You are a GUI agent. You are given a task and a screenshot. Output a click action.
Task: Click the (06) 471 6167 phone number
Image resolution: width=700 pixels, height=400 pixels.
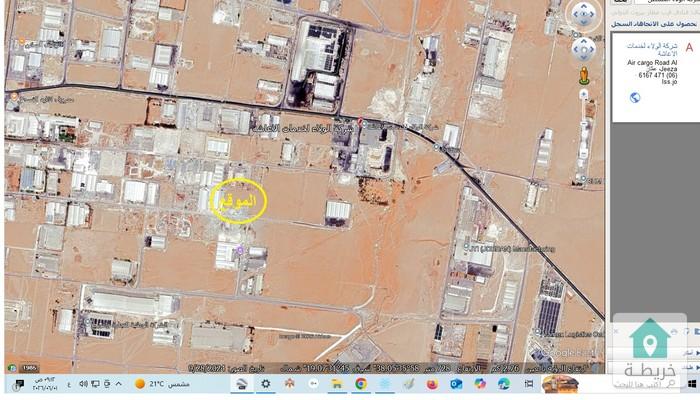[658, 75]
